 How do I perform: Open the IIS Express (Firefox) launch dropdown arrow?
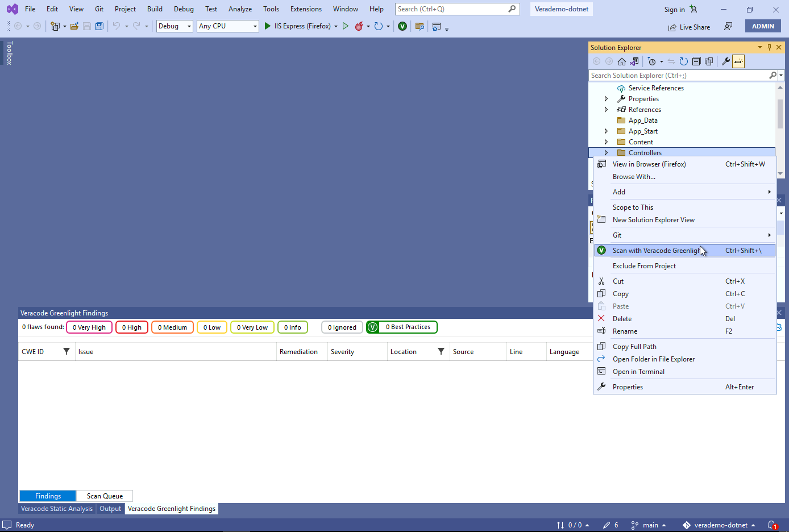click(336, 26)
